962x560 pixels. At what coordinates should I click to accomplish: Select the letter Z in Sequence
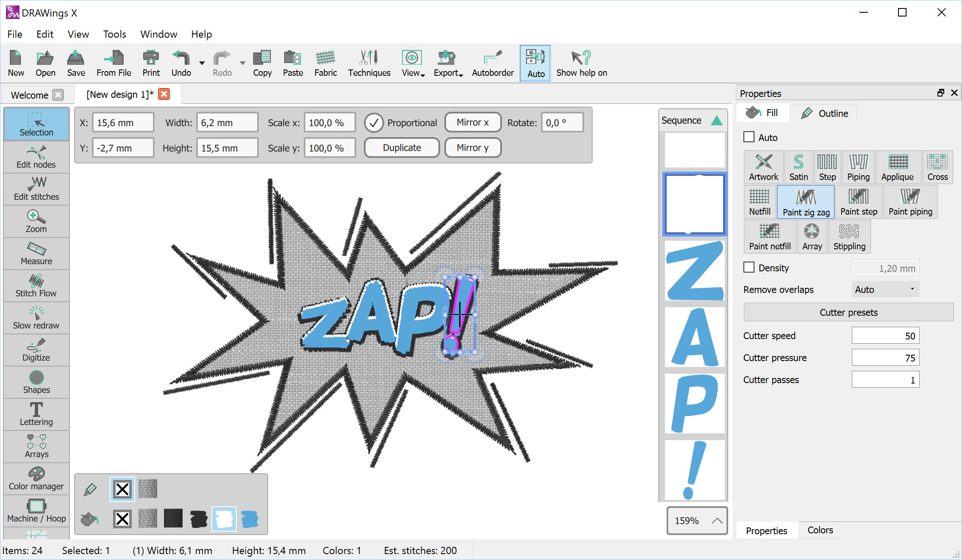point(695,271)
